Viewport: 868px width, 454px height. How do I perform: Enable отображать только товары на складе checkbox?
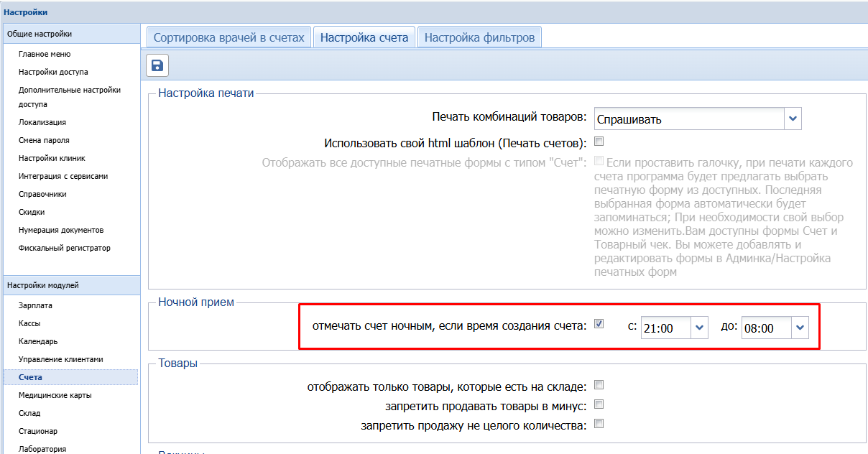tap(599, 385)
